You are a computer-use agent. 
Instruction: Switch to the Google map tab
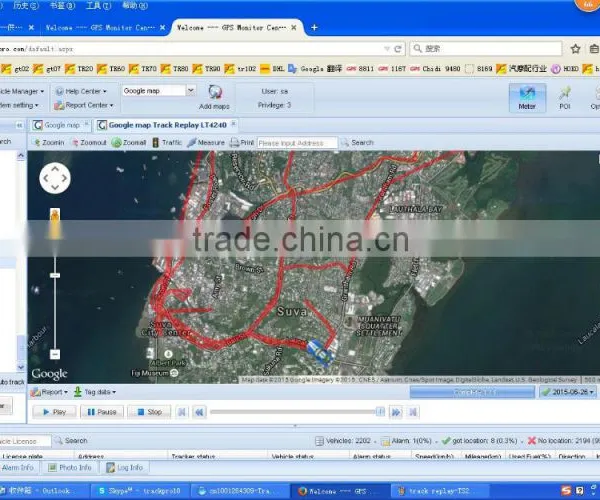61,125
